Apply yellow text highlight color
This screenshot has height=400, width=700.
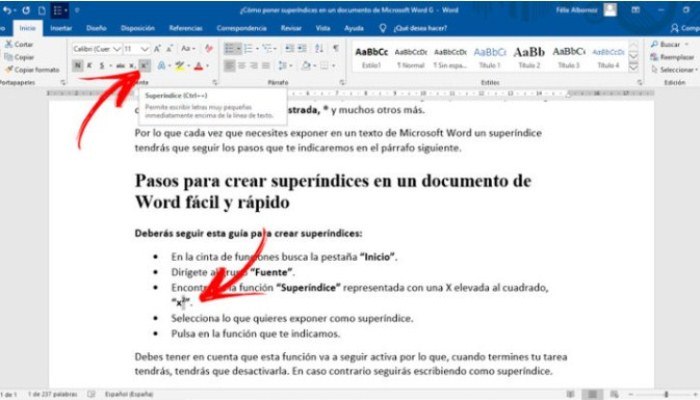pos(179,66)
